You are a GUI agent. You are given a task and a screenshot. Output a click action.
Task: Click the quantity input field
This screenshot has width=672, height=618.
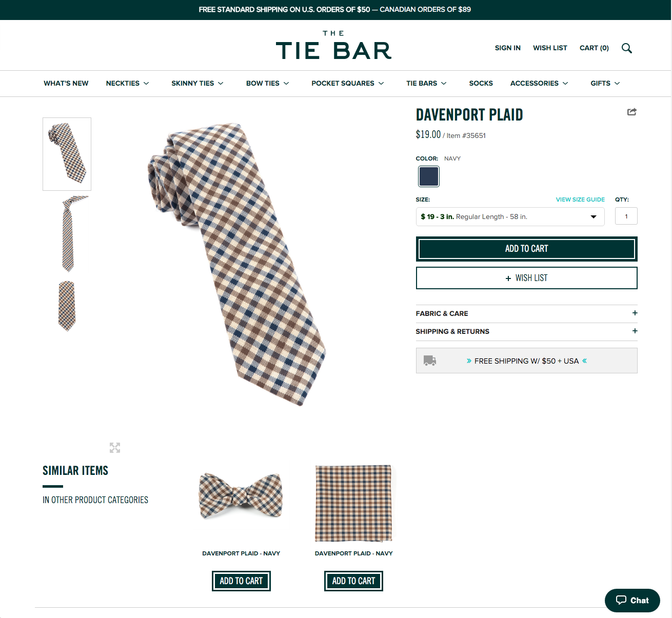coord(626,216)
